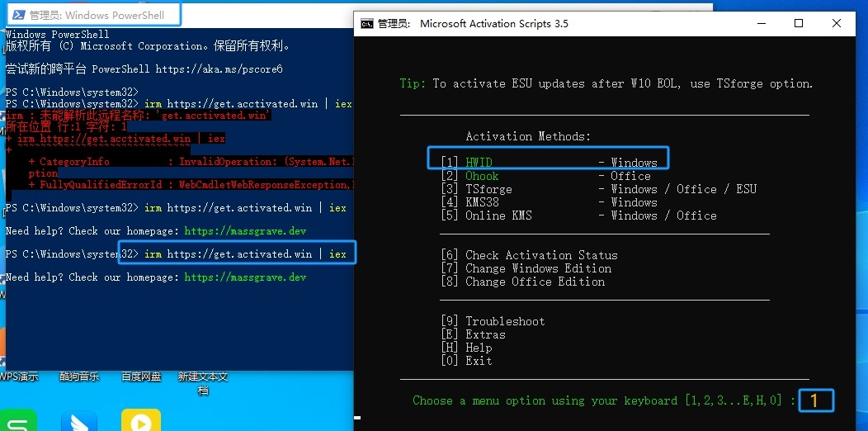The width and height of the screenshot is (868, 431).
Task: Open the WPS演示 desktop shortcut
Action: [19, 377]
